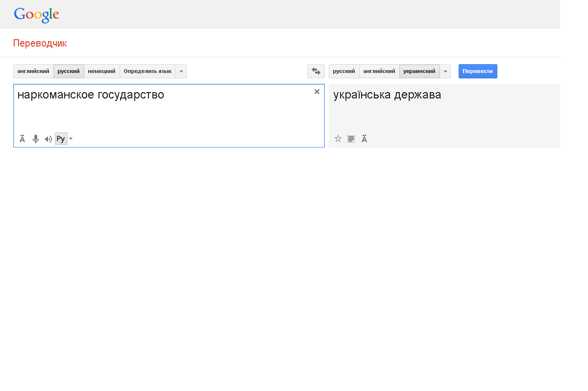This screenshot has height=391, width=588.
Task: Click the swap languages arrows icon
Action: tap(316, 72)
